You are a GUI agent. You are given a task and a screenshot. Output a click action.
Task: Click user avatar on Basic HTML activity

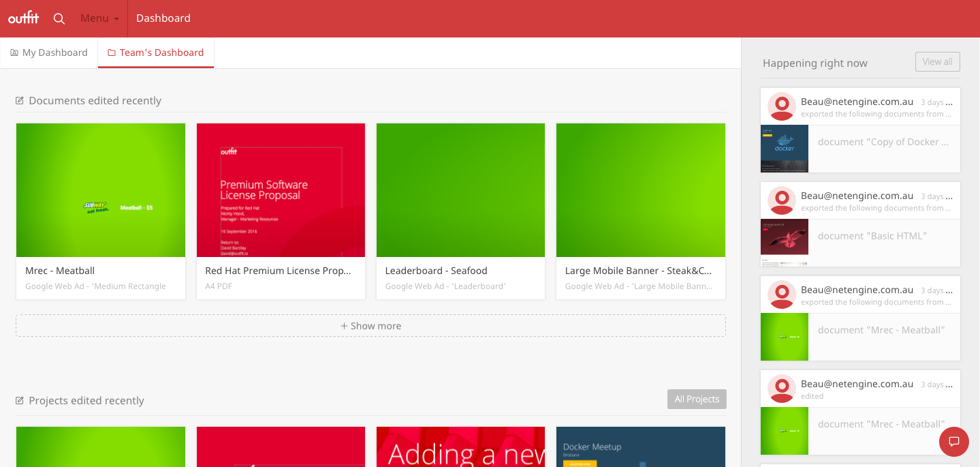782,200
